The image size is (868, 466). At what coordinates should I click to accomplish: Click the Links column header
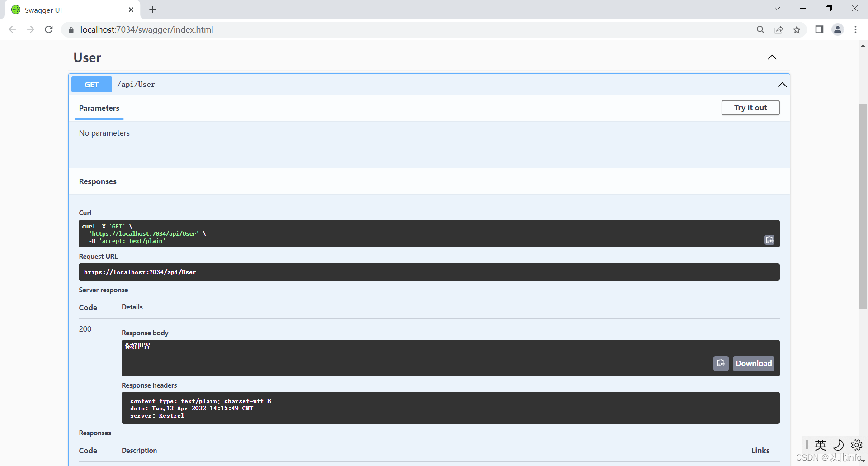(760, 451)
